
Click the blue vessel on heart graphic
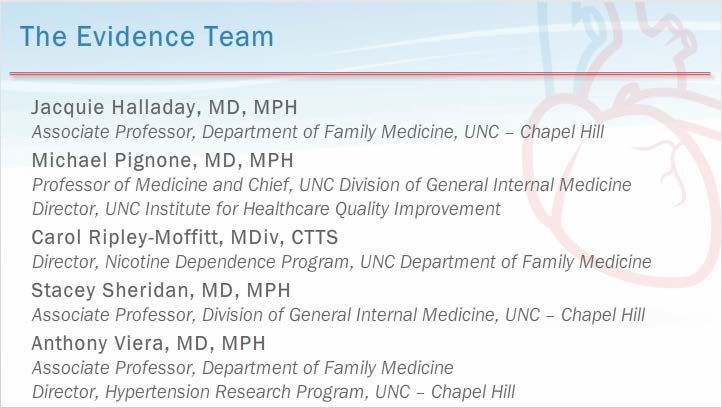[578, 41]
